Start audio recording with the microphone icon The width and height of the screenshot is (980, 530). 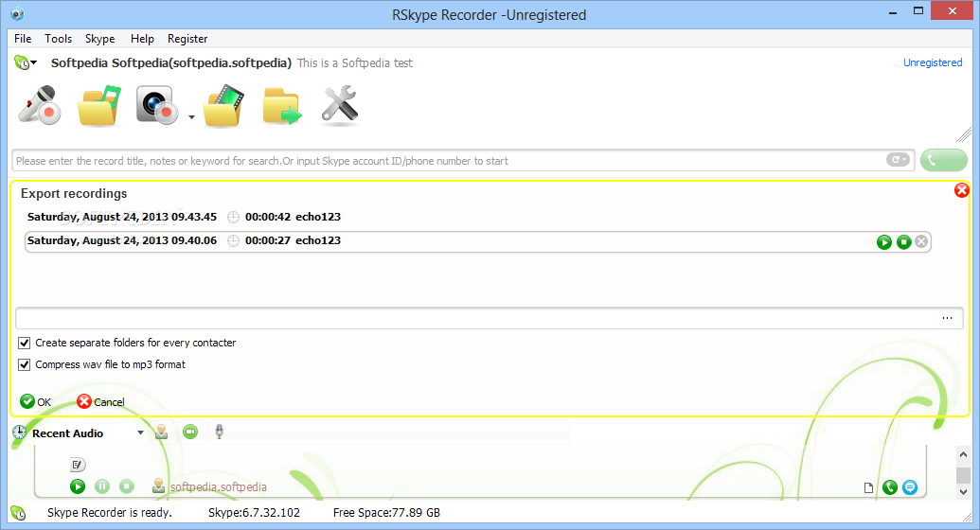pyautogui.click(x=40, y=106)
